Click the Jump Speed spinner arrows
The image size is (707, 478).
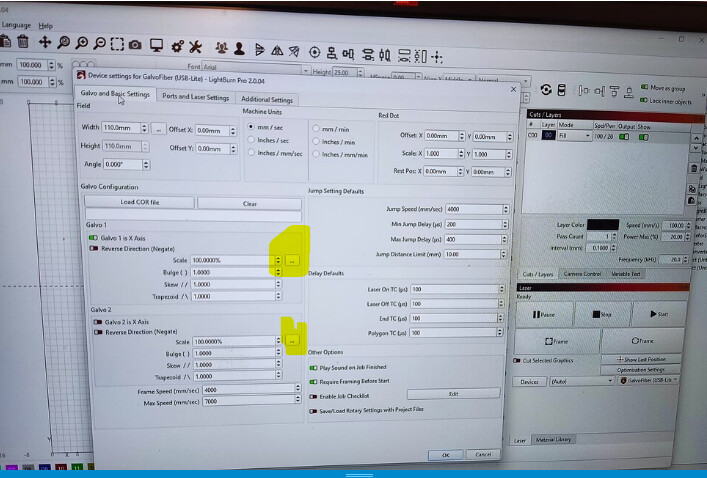pos(506,209)
